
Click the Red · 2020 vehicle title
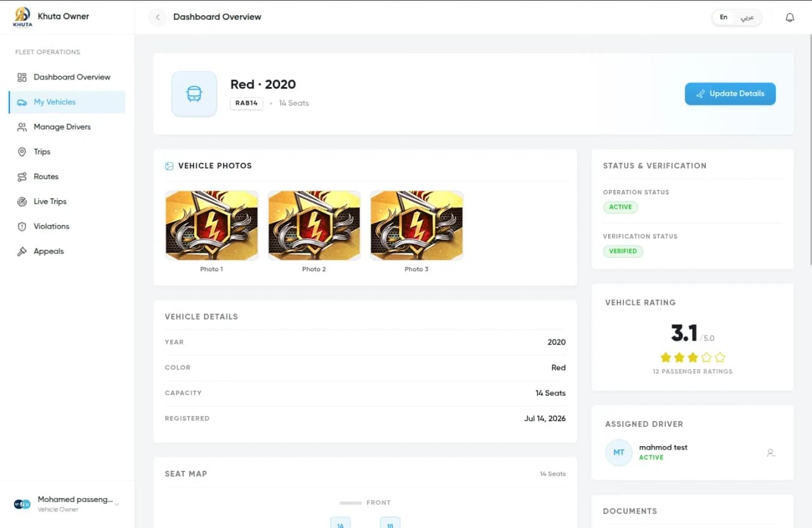point(263,85)
